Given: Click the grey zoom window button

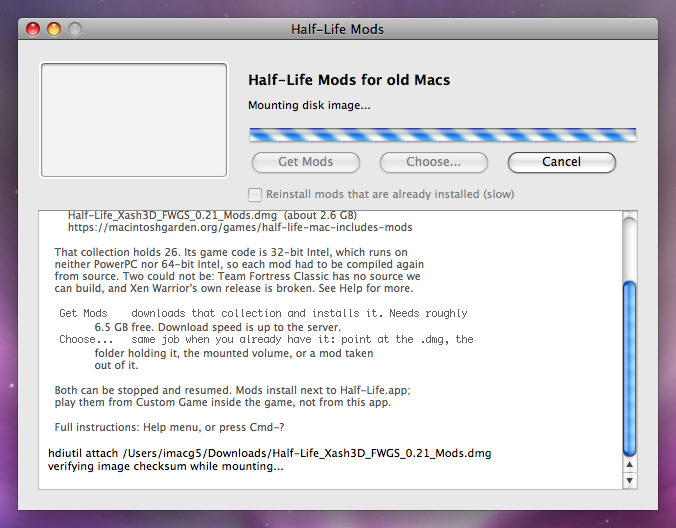Looking at the screenshot, I should coord(75,29).
